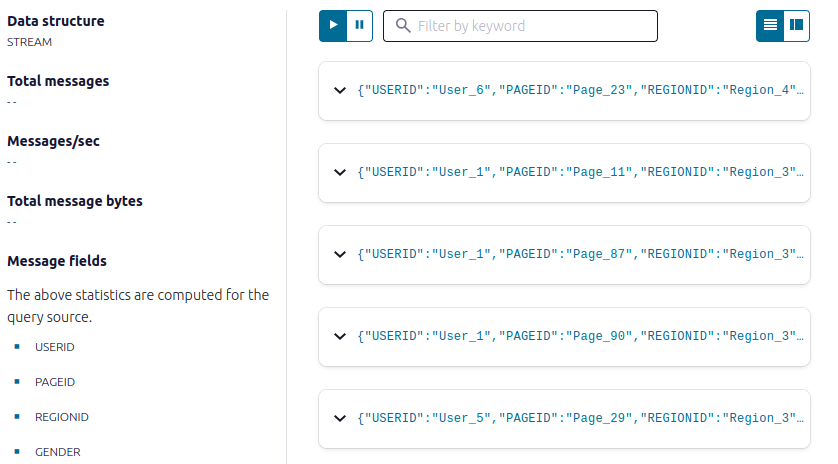Click the REGIONID message field
This screenshot has width=838, height=464.
[61, 417]
